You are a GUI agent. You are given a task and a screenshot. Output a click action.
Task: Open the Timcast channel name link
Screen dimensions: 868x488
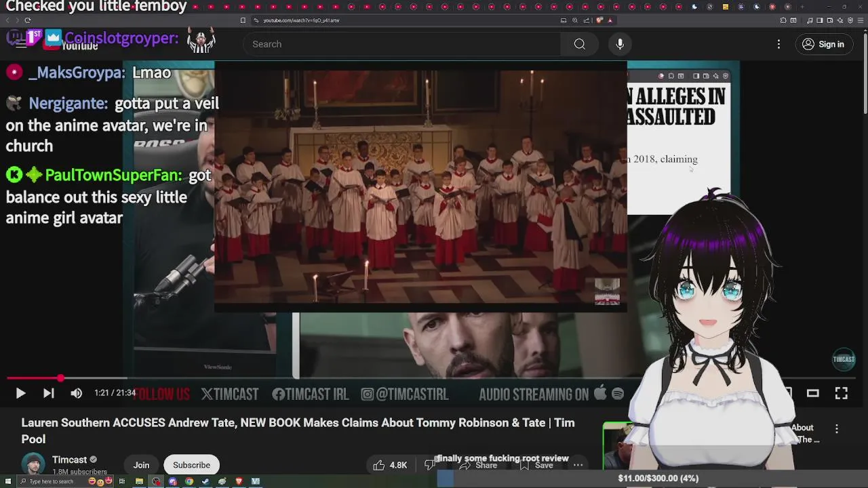click(69, 460)
